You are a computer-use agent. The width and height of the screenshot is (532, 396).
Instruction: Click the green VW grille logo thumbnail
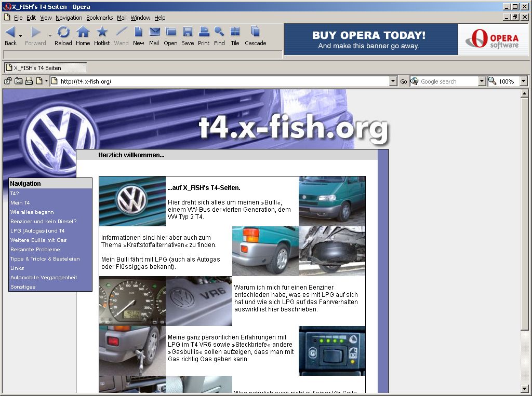(132, 201)
